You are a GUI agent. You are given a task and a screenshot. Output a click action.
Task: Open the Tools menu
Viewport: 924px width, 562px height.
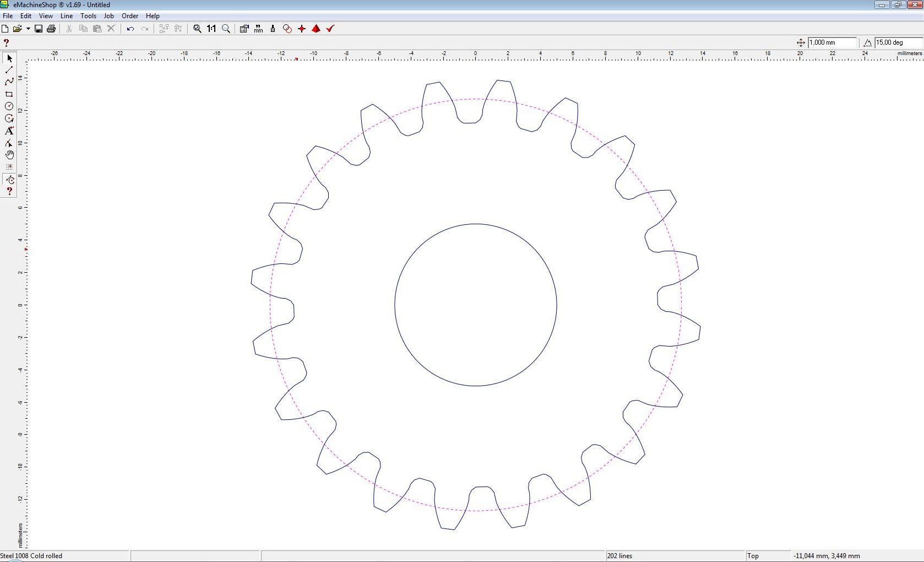88,16
